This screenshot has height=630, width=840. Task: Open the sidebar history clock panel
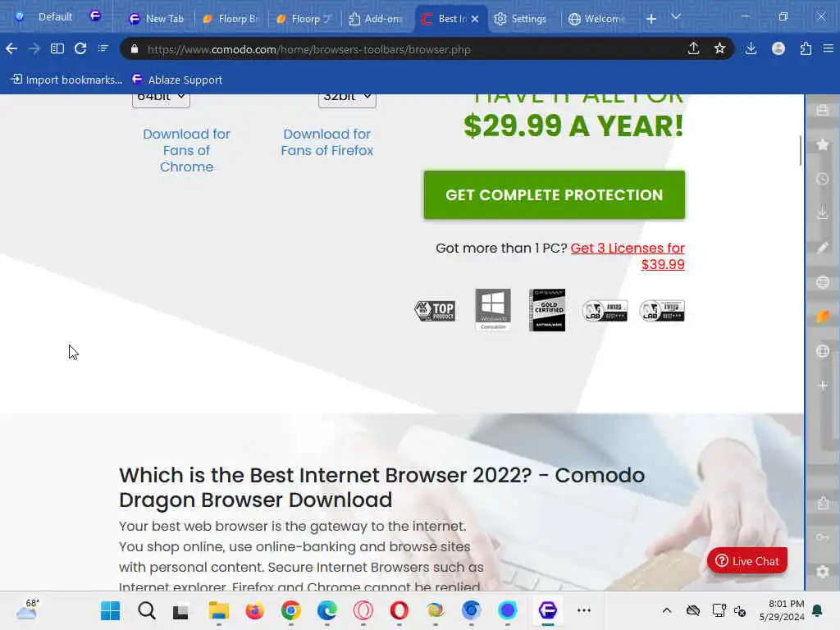pos(822,179)
